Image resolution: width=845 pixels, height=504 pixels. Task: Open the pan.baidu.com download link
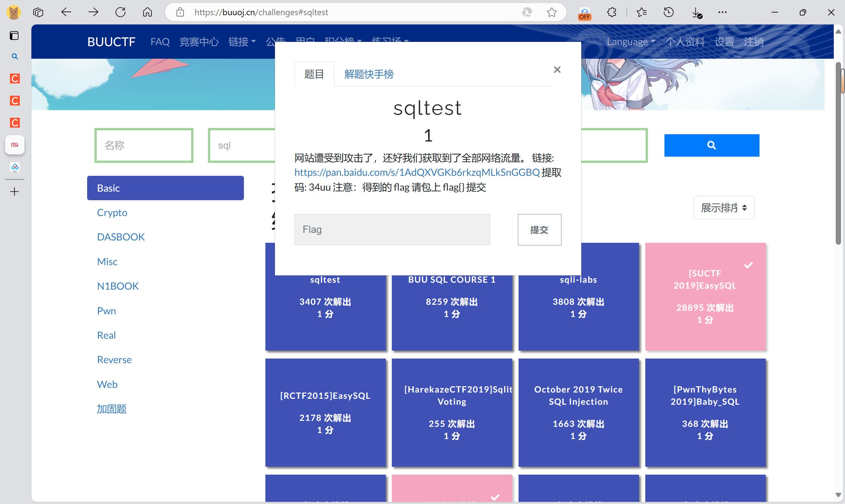coord(417,173)
